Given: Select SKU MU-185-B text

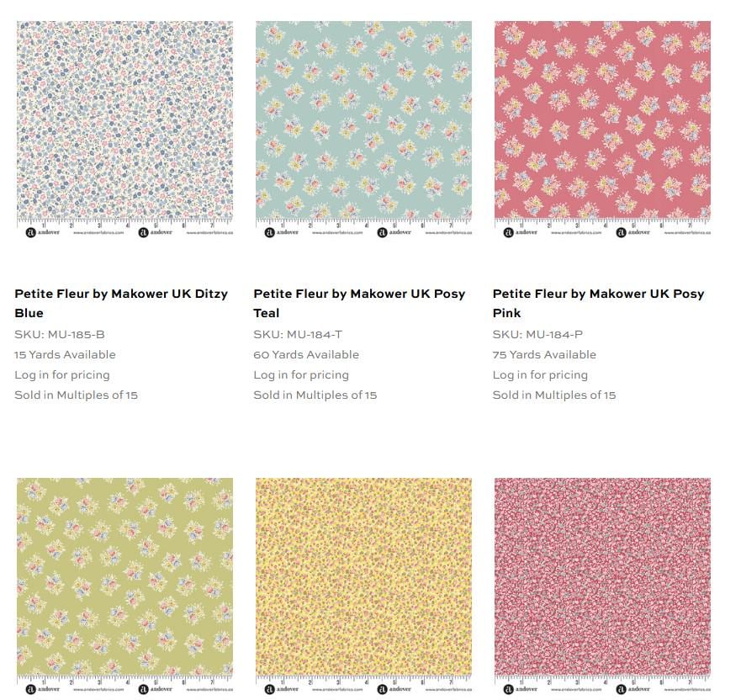Looking at the screenshot, I should (x=60, y=334).
